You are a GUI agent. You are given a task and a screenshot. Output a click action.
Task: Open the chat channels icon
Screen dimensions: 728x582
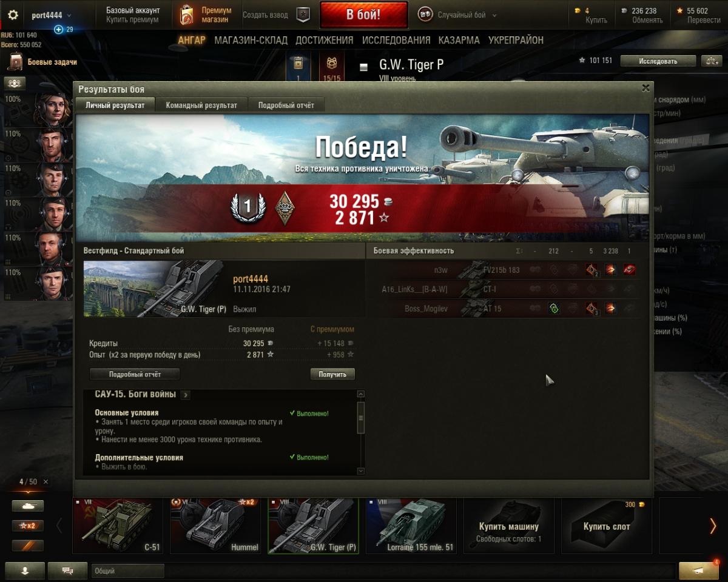click(x=67, y=570)
